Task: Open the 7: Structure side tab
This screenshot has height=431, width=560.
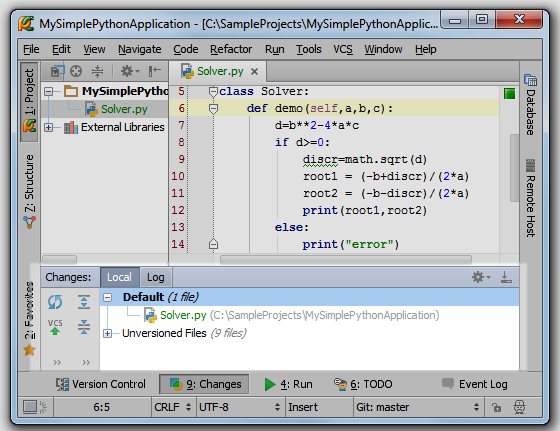Action: 29,191
